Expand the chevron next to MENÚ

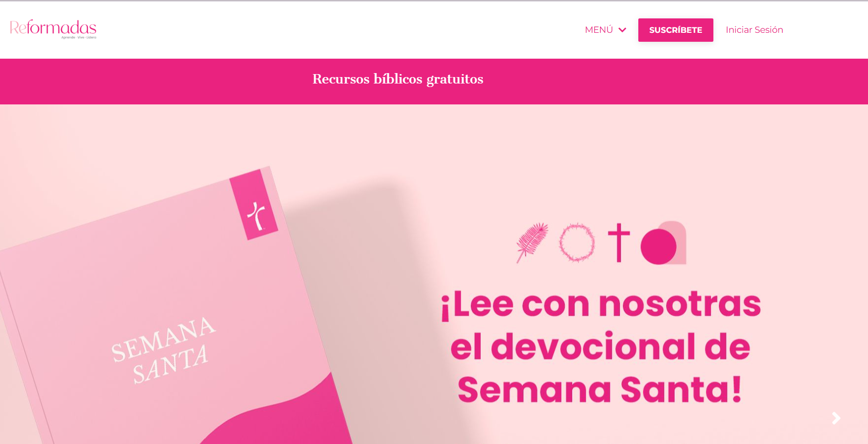(x=622, y=30)
